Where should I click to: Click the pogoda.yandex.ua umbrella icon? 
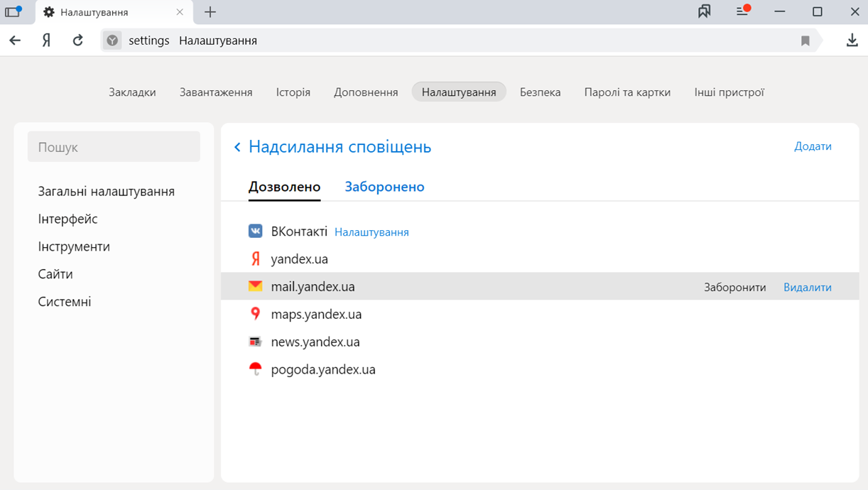point(256,369)
